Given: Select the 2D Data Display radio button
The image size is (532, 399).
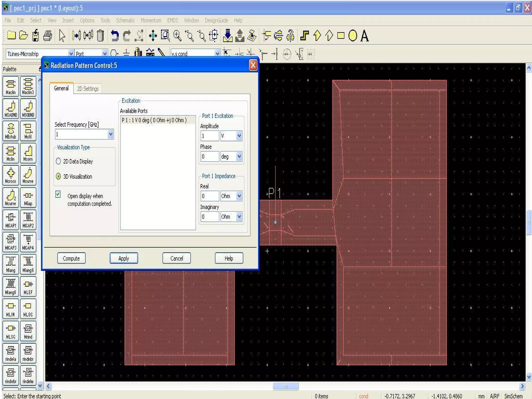Looking at the screenshot, I should point(58,161).
